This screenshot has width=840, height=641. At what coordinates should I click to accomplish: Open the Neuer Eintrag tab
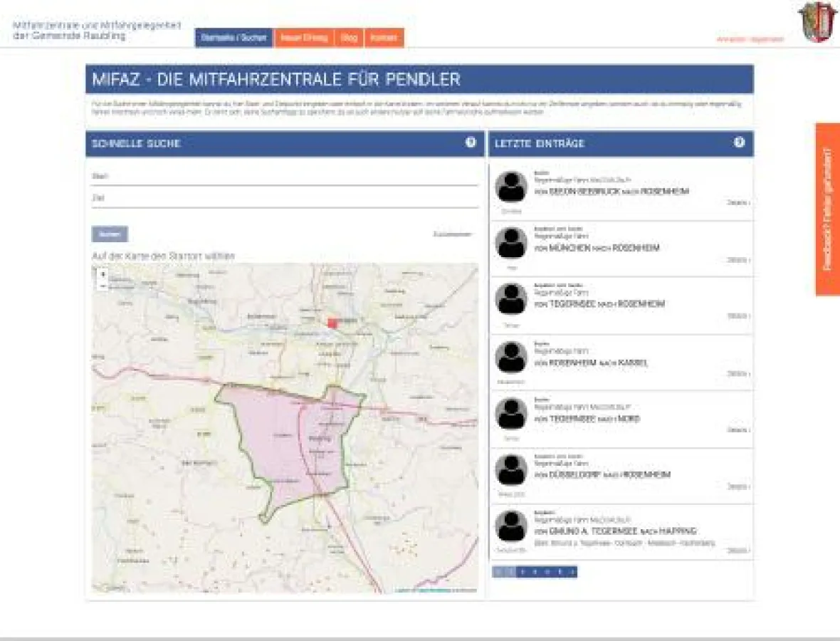click(x=303, y=38)
